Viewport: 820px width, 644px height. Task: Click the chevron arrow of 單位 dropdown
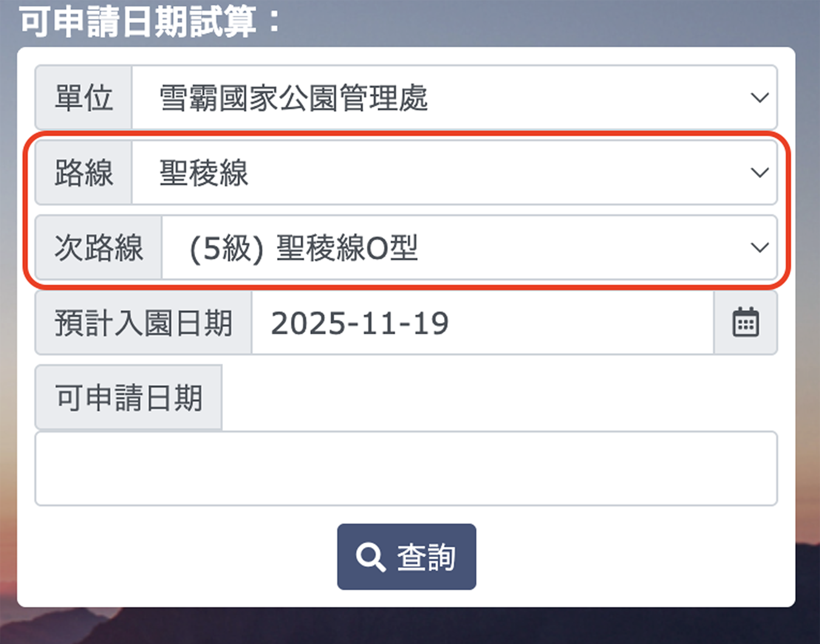coord(759,97)
